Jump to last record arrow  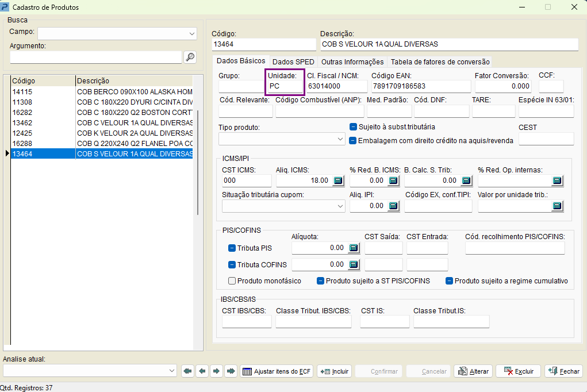(x=231, y=371)
